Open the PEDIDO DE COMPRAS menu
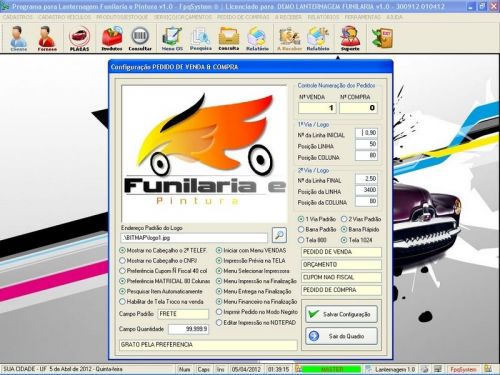500x375 pixels. [243, 17]
